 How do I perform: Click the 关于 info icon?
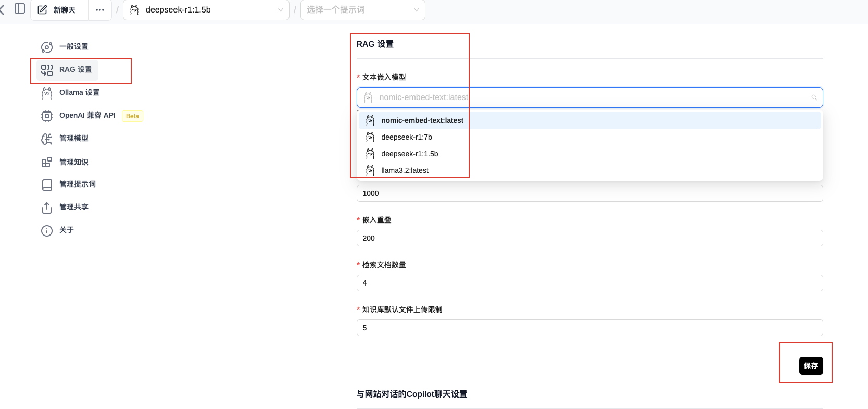(x=47, y=230)
